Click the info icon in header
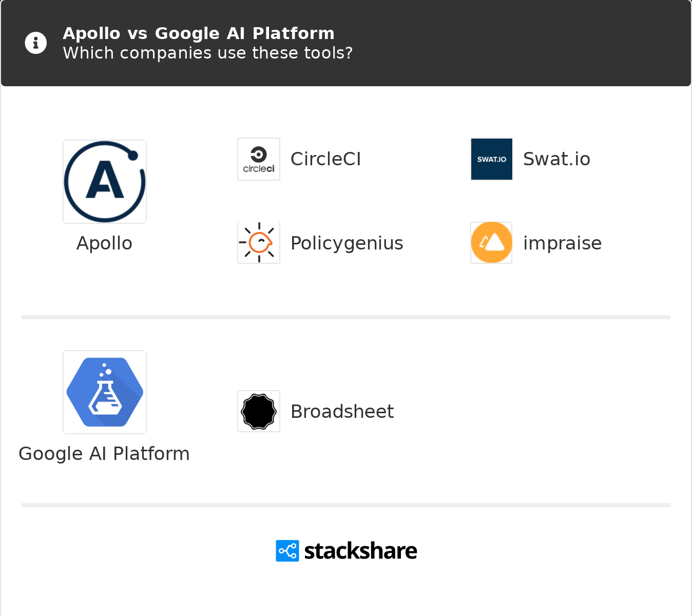This screenshot has width=692, height=616. 36,43
